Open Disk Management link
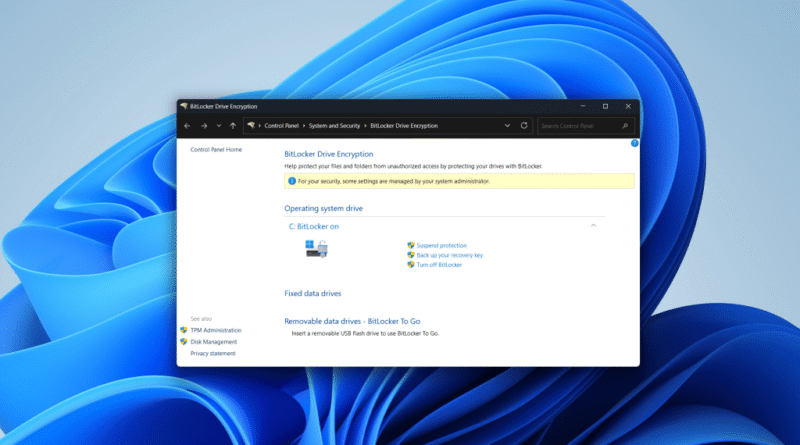800x445 pixels. (214, 342)
